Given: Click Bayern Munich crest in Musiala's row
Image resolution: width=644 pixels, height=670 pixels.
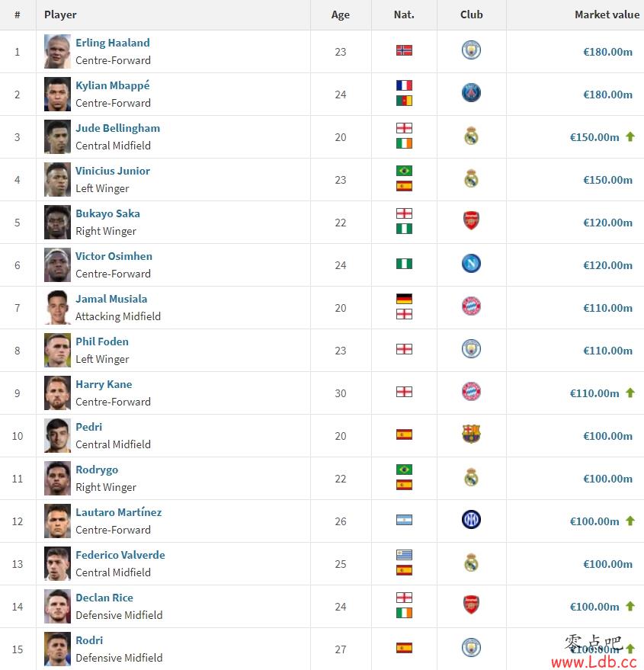Looking at the screenshot, I should tap(471, 306).
